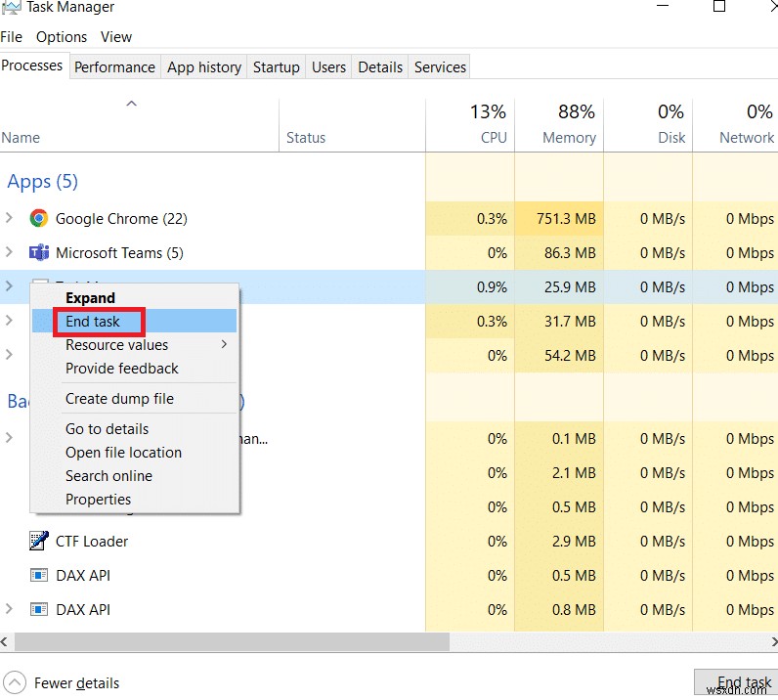Click the 25.9 MB memory value
This screenshot has height=700, width=778.
click(570, 287)
